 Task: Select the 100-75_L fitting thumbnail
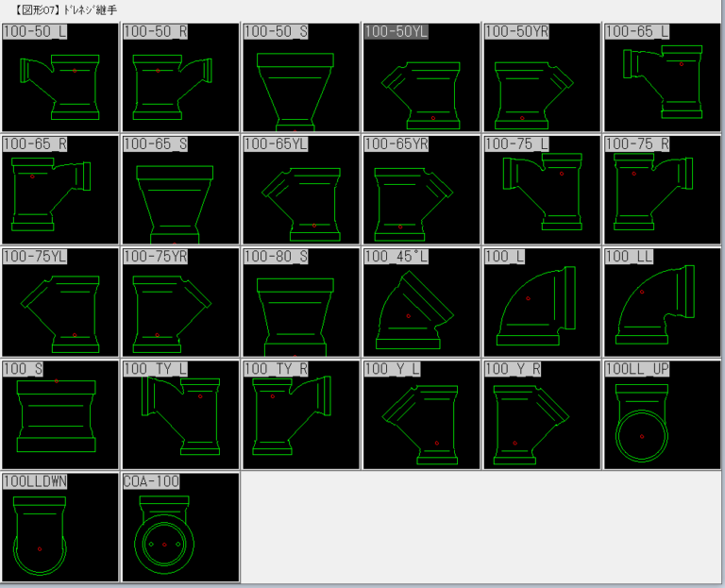[542, 190]
